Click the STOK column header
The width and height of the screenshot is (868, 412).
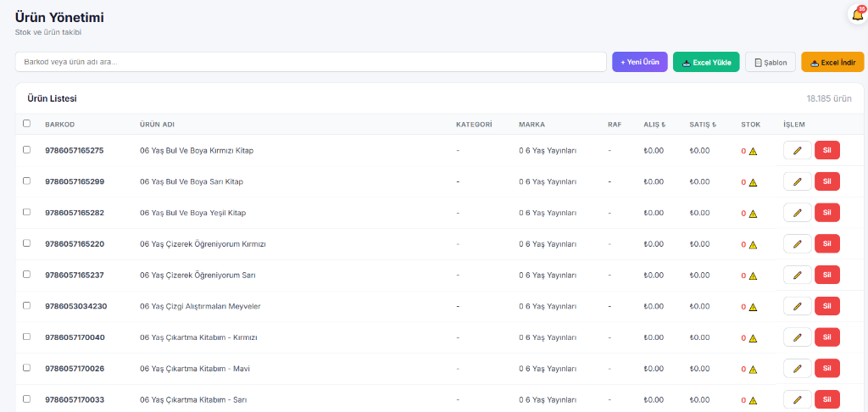[751, 125]
